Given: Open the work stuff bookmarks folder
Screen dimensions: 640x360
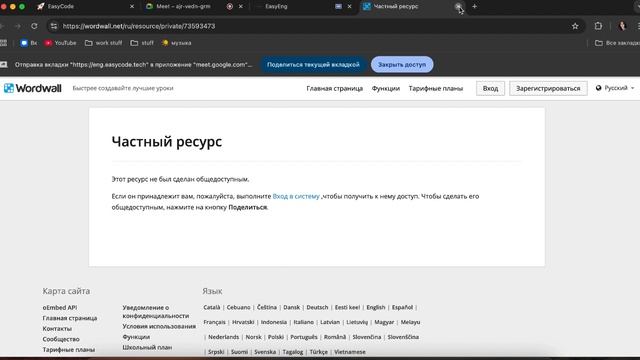Looking at the screenshot, I should tap(104, 43).
